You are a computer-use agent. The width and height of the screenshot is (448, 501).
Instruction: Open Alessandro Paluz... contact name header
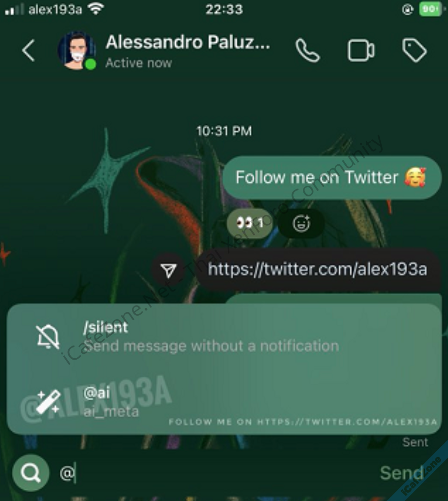point(188,42)
